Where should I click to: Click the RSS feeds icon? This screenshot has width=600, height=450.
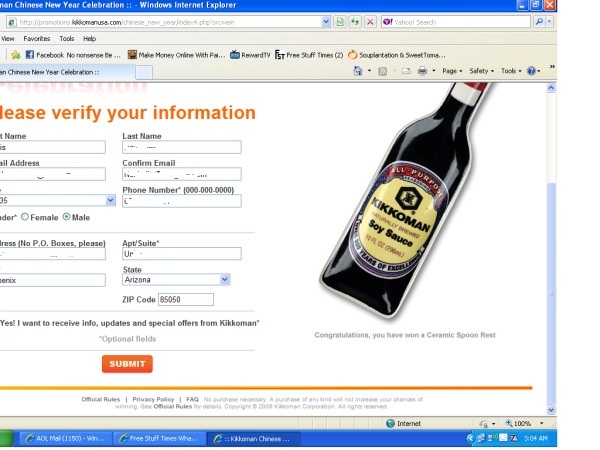point(382,72)
